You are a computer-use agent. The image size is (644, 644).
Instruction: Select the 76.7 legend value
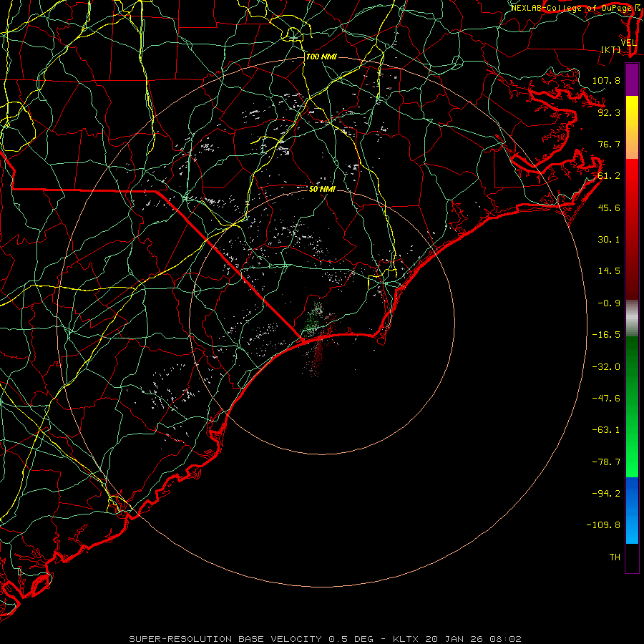(609, 144)
